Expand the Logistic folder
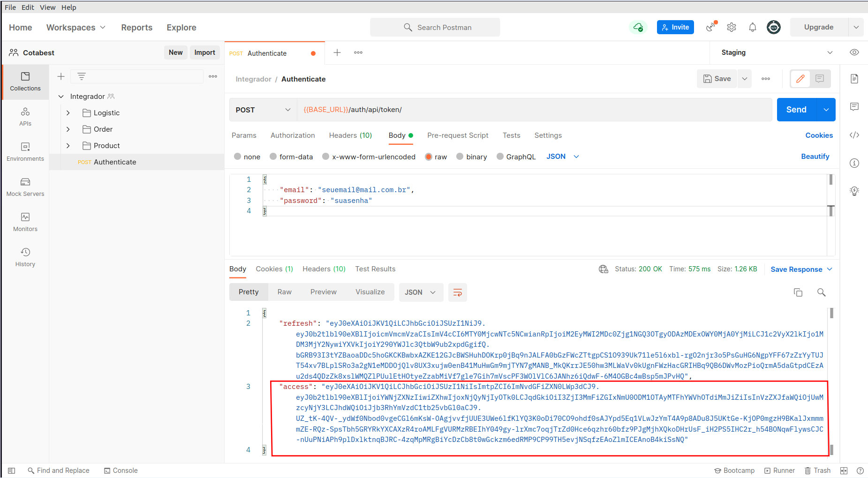Screen dimensions: 868x478 [x=68, y=113]
